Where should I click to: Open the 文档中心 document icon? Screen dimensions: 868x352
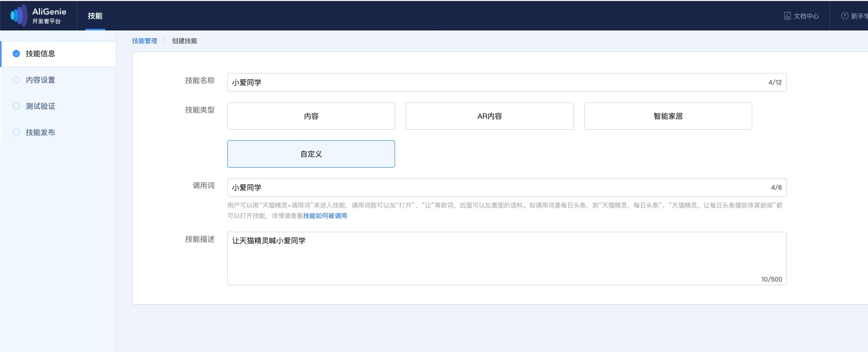point(788,16)
